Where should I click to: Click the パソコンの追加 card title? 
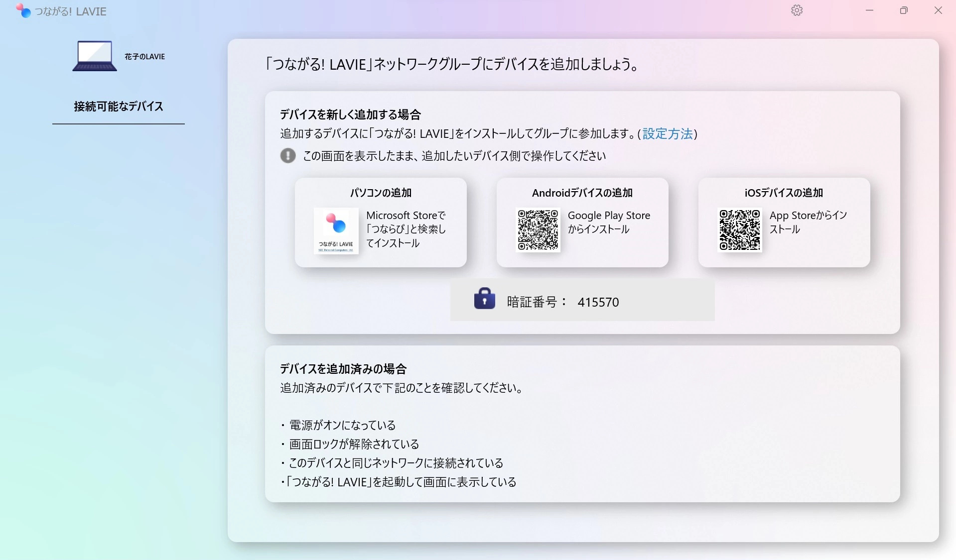click(381, 193)
